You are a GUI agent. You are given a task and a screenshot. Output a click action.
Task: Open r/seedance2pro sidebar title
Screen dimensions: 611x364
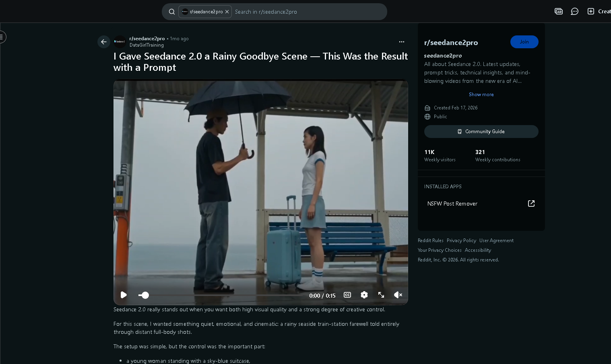tap(451, 43)
